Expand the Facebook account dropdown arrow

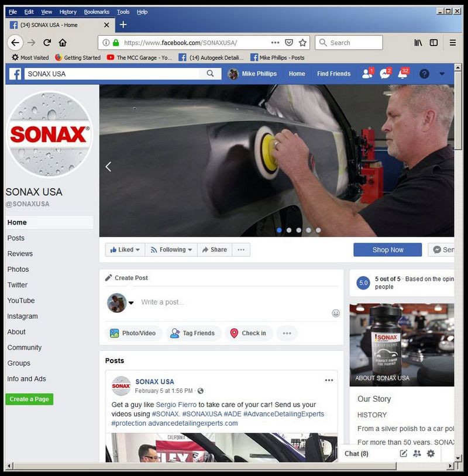pos(442,74)
